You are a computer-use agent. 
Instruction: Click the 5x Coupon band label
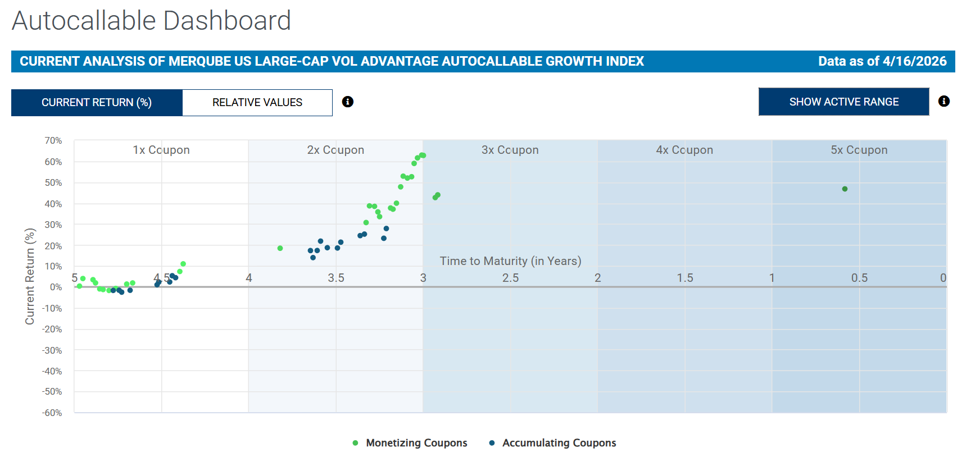pos(859,150)
